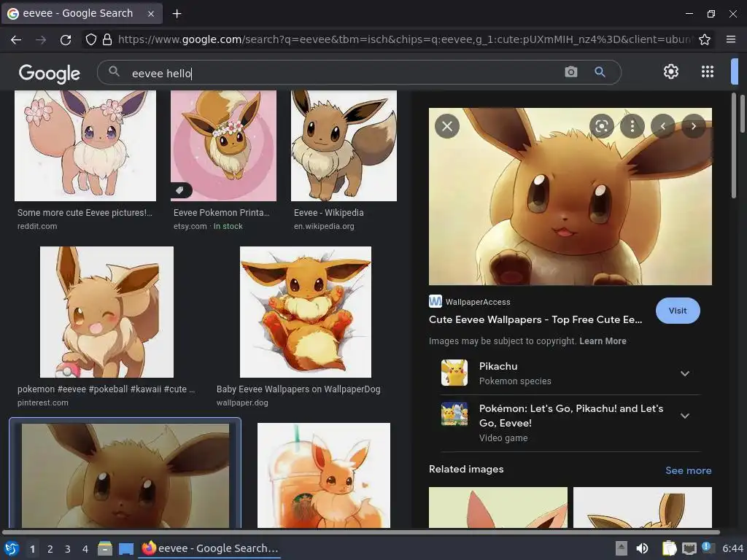Open the Eevee - Wikipedia image result
The width and height of the screenshot is (747, 560).
click(344, 146)
